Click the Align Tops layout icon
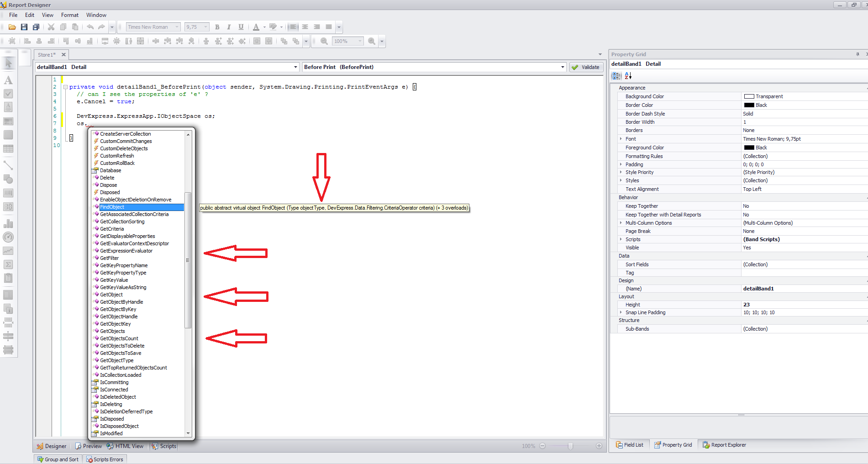Screen dimensions: 868x464 coord(66,41)
